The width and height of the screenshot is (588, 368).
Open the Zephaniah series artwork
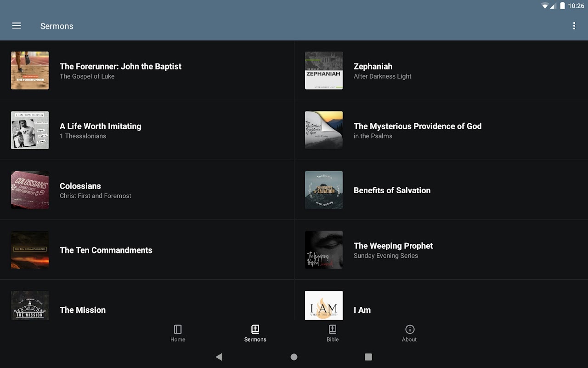click(x=324, y=70)
